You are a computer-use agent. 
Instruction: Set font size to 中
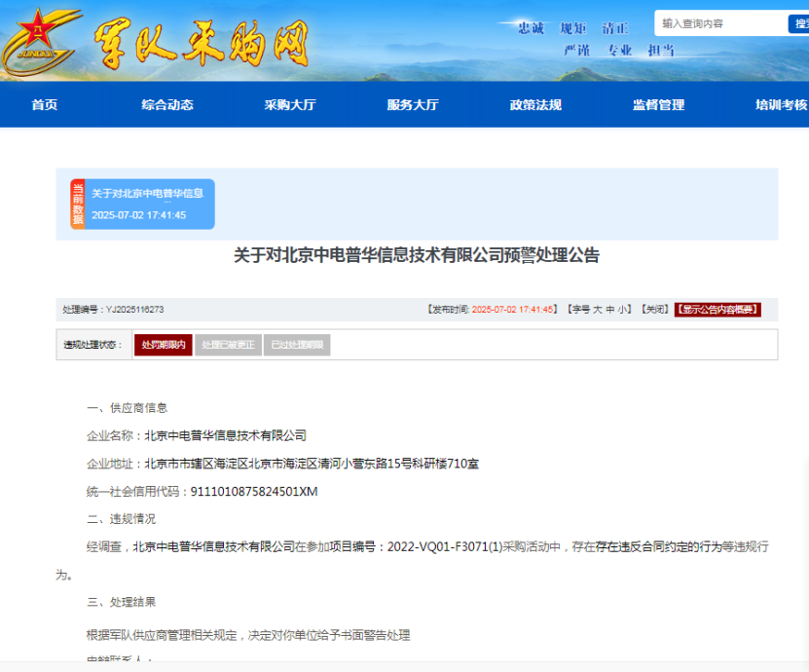pos(610,309)
